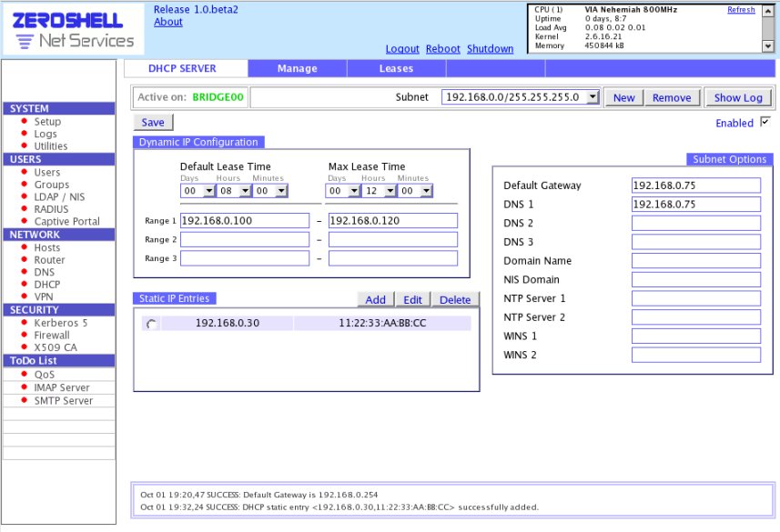Open the X509 CA menu item
The height and width of the screenshot is (532, 780).
click(x=56, y=347)
